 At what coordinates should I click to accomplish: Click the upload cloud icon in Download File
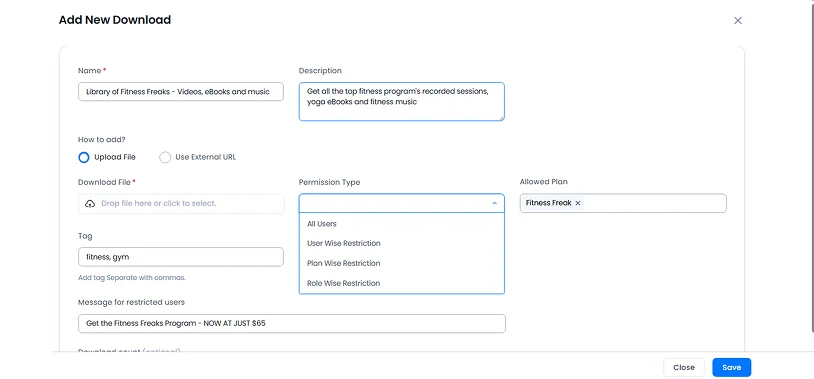[x=90, y=204]
